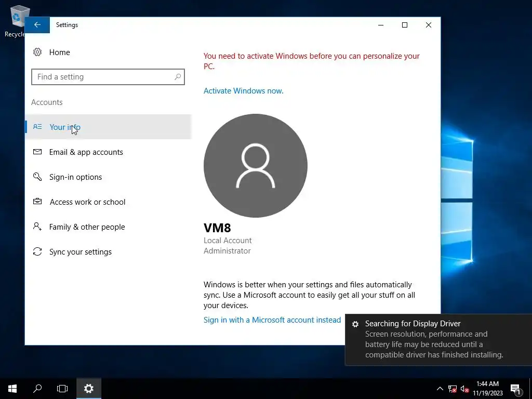Click the Sign-in options key icon

tap(37, 177)
